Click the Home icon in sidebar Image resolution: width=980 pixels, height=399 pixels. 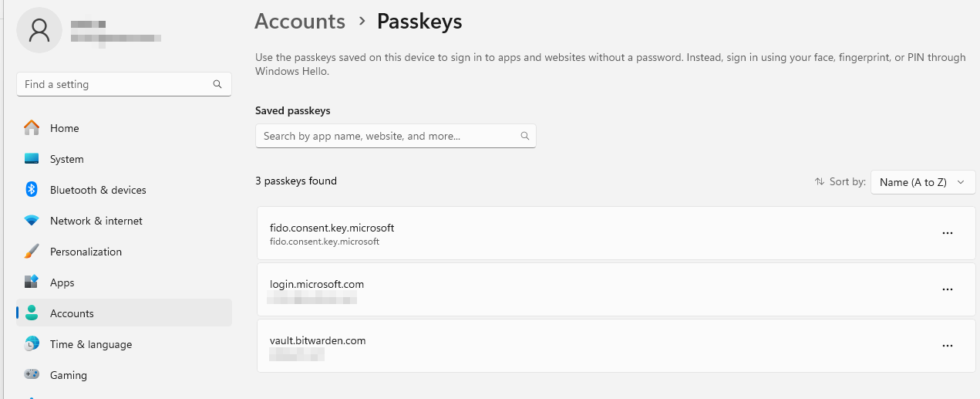coord(32,128)
